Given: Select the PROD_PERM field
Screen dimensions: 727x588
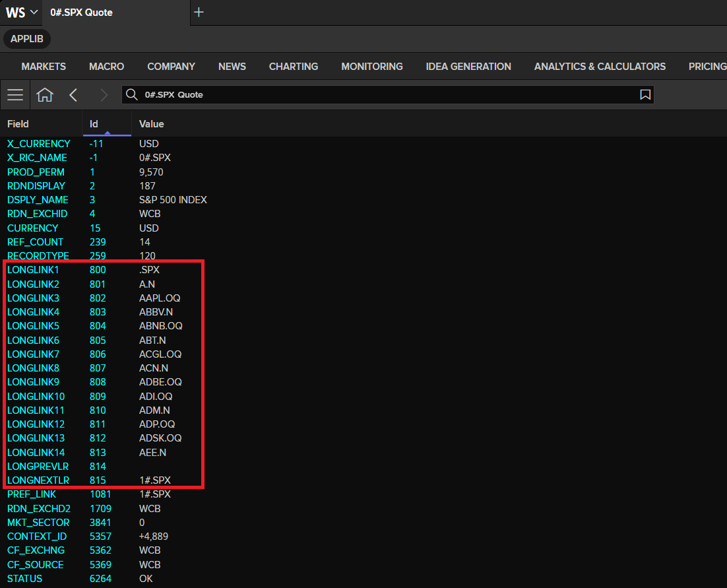Looking at the screenshot, I should (36, 172).
